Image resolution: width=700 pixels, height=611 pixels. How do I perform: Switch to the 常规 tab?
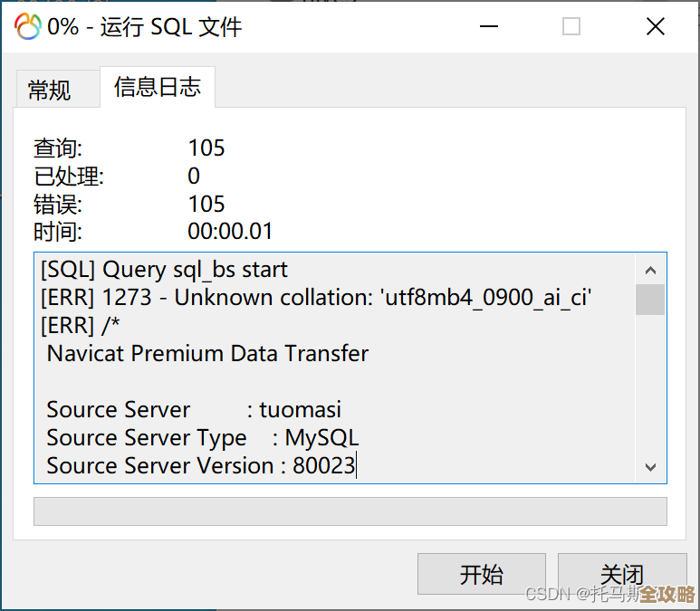click(x=58, y=90)
